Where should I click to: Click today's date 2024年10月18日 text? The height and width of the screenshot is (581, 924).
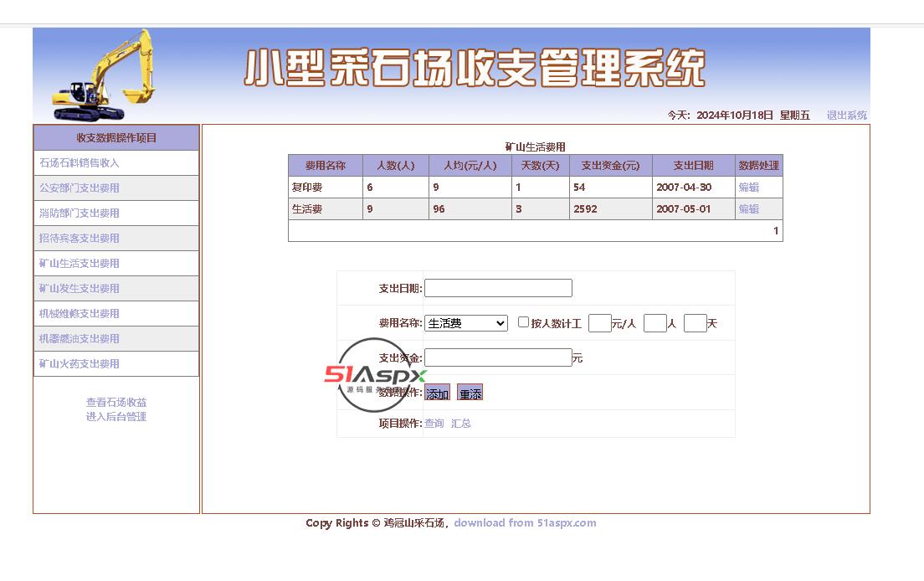(x=734, y=116)
